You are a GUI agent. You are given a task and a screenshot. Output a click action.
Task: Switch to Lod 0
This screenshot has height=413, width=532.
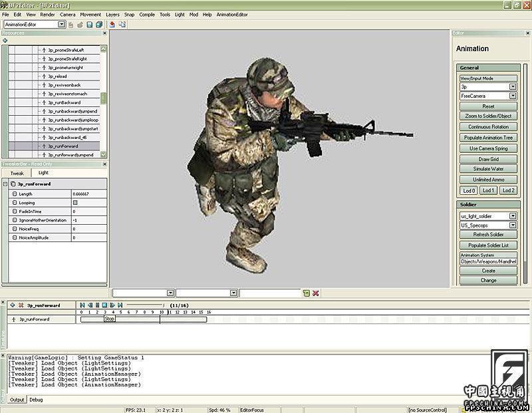pyautogui.click(x=469, y=190)
